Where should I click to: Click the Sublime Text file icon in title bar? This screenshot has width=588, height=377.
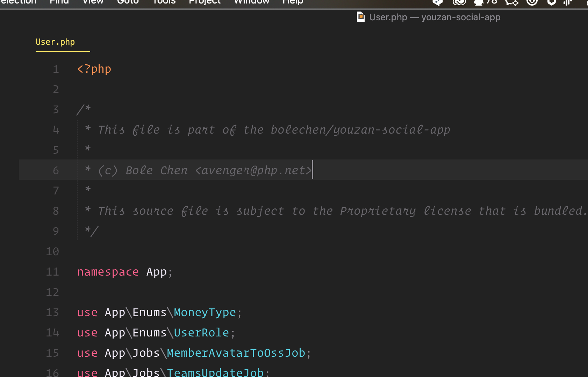tap(360, 17)
